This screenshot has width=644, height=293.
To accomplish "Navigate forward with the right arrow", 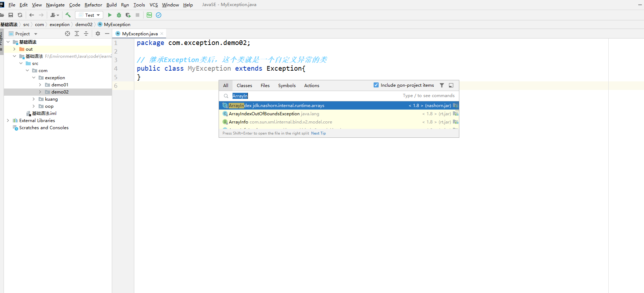I will click(41, 15).
